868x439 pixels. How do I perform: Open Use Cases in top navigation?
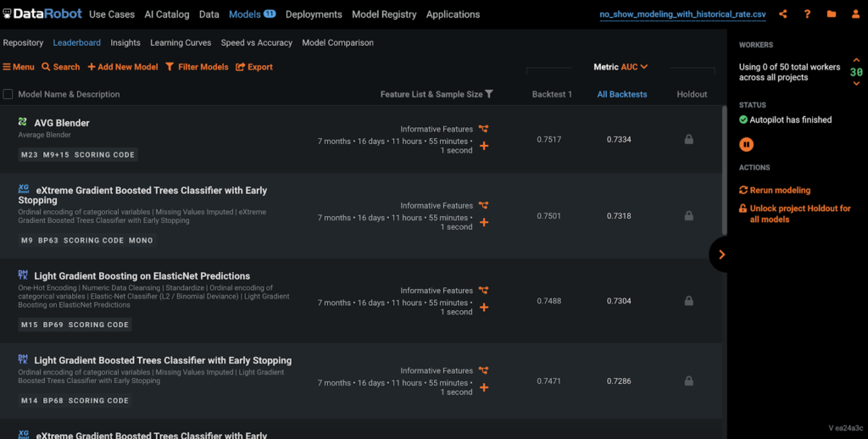(x=112, y=15)
